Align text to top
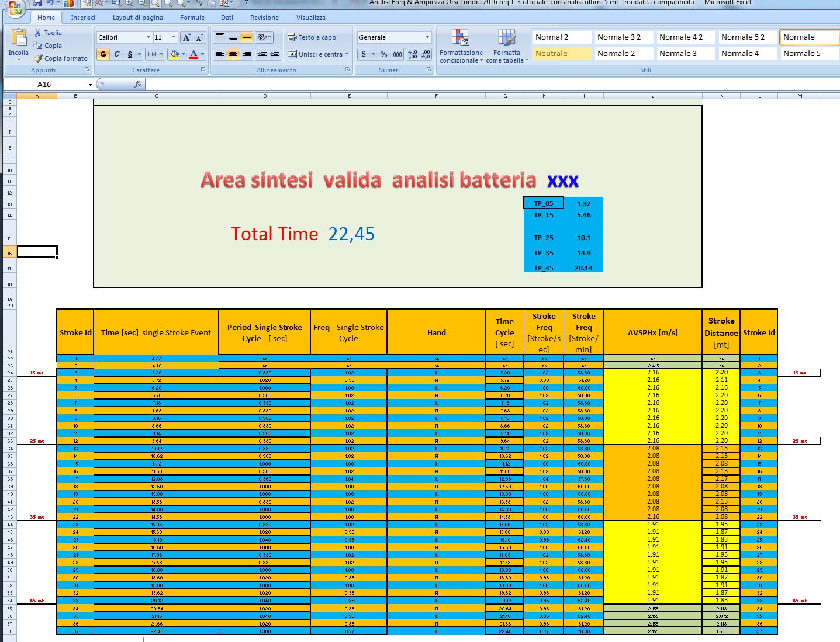840x642 pixels. (220, 37)
